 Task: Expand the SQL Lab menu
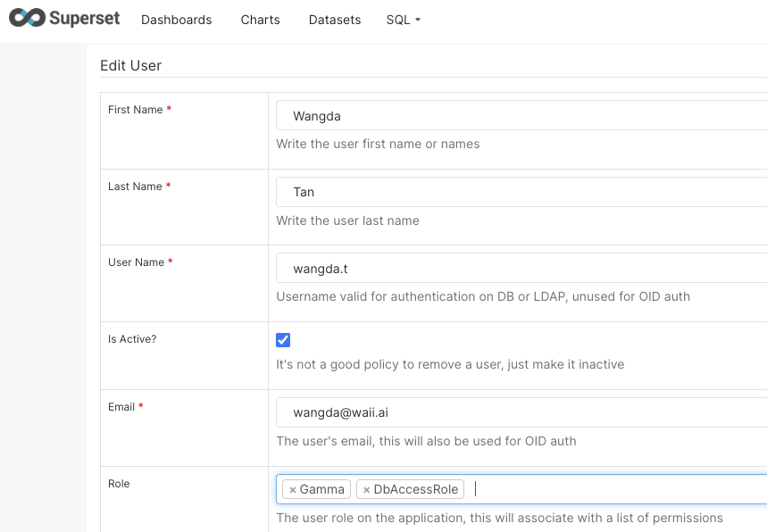(403, 19)
